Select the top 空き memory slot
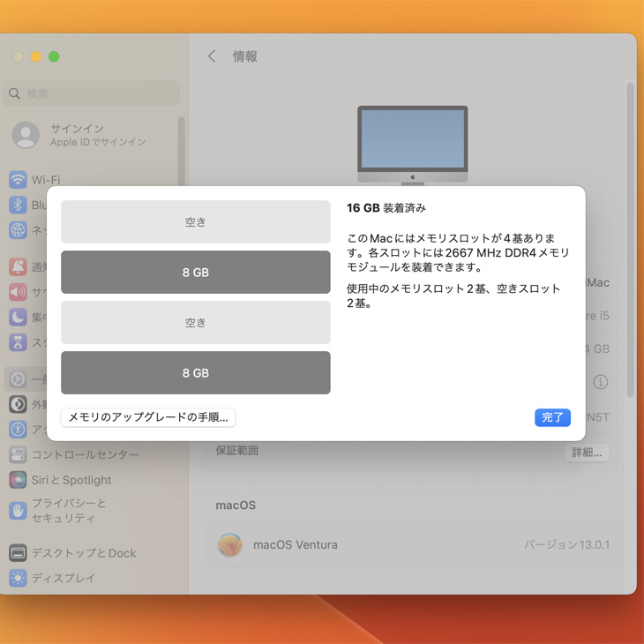Screen dimensions: 644x644 coord(196,221)
